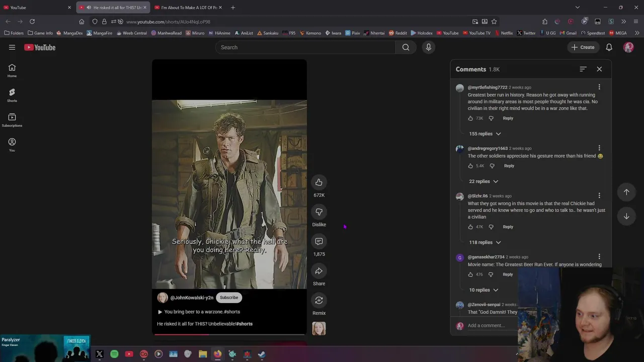Open Spotify from the taskbar
This screenshot has width=644, height=362.
(114, 354)
